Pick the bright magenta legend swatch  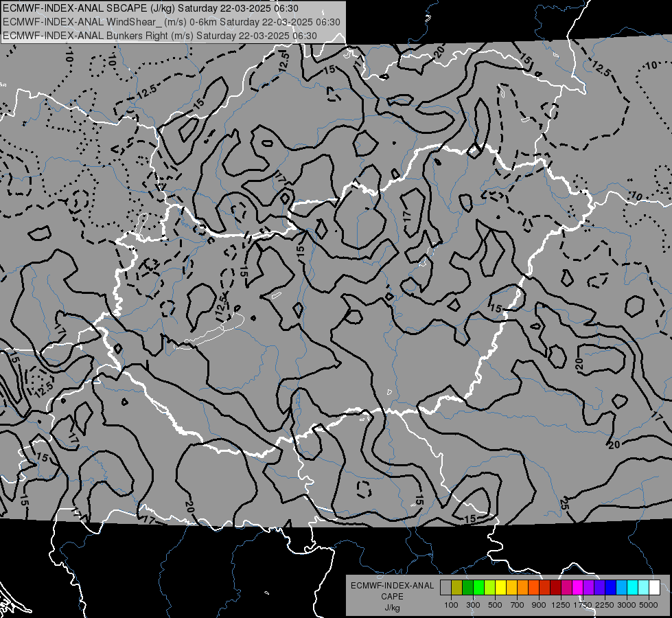(x=578, y=588)
